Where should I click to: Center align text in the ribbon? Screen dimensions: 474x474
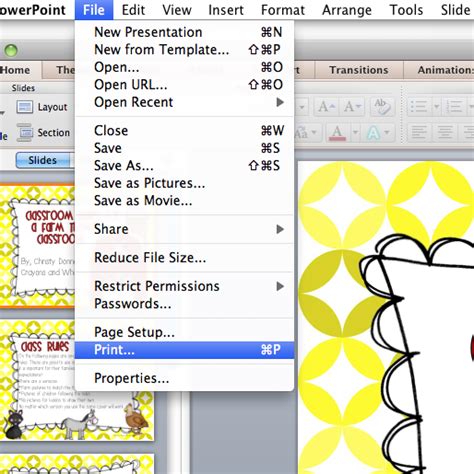coord(445,132)
